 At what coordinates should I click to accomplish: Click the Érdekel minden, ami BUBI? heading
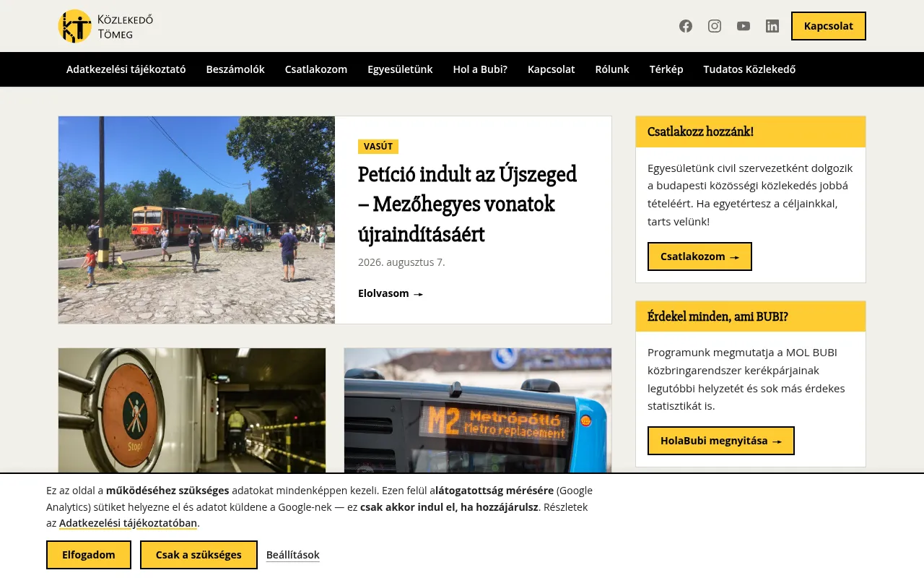point(718,316)
